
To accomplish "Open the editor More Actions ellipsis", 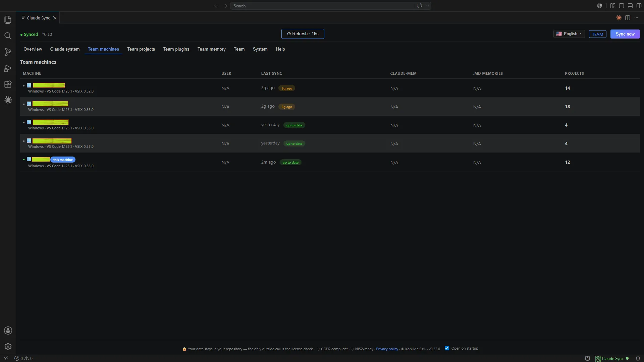I will tap(636, 18).
